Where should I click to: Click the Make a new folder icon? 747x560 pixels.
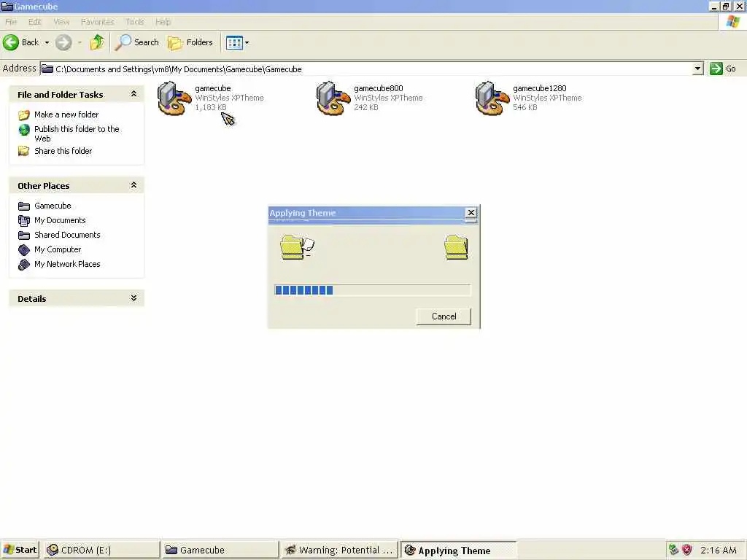(x=24, y=114)
